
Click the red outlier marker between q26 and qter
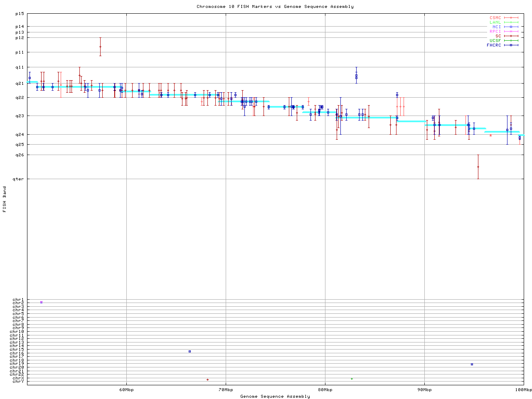tap(478, 167)
